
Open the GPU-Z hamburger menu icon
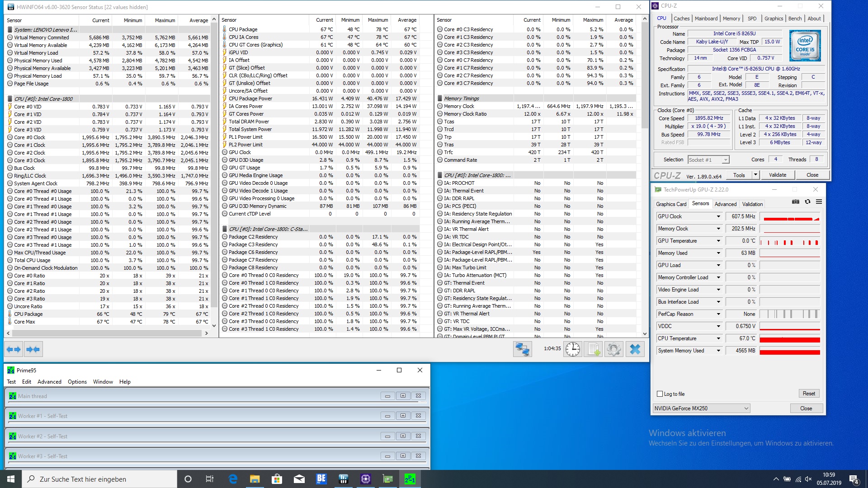(819, 202)
